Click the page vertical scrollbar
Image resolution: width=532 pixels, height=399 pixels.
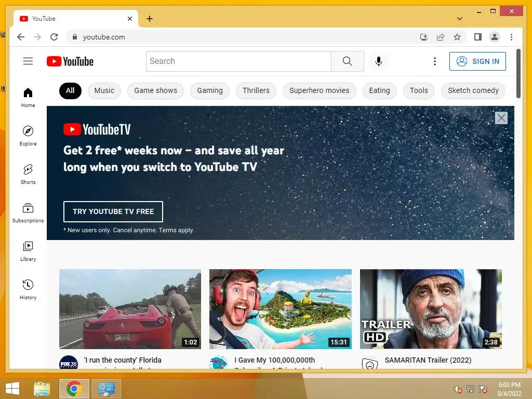(x=518, y=73)
